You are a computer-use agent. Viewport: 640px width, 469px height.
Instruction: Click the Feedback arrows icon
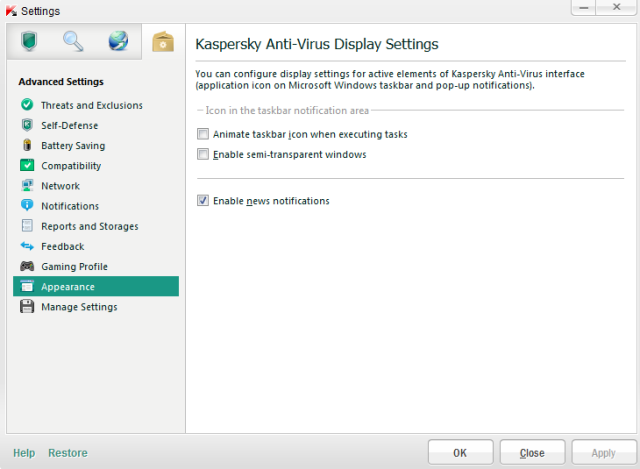coord(27,246)
